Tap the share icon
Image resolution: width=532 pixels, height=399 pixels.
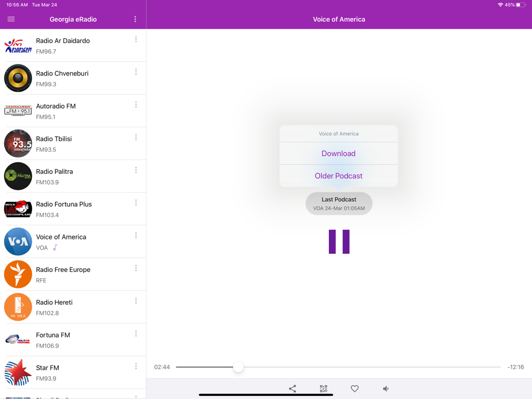pyautogui.click(x=293, y=388)
